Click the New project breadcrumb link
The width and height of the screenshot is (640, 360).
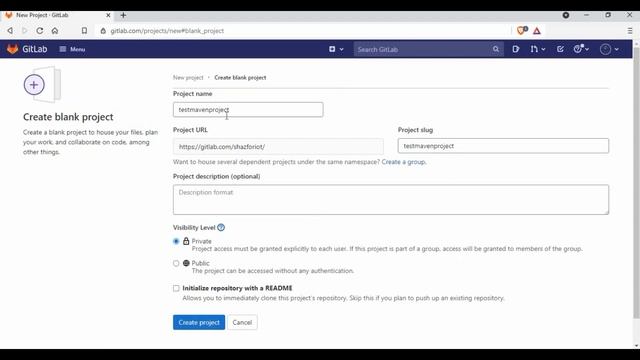(188, 78)
